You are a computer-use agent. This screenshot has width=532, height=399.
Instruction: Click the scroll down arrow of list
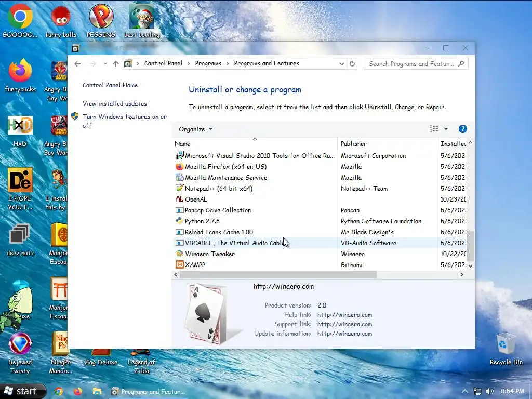470,265
